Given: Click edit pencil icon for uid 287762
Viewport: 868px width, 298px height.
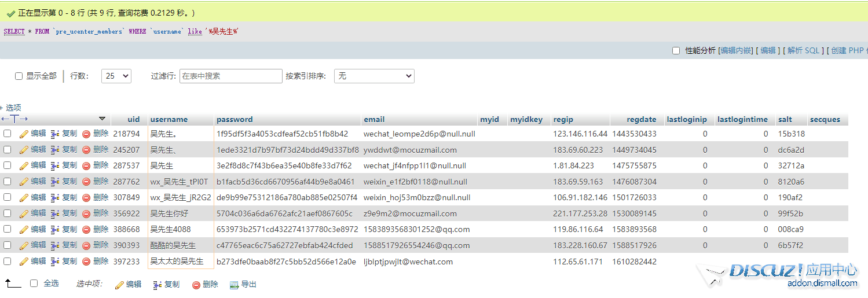Looking at the screenshot, I should click(24, 182).
